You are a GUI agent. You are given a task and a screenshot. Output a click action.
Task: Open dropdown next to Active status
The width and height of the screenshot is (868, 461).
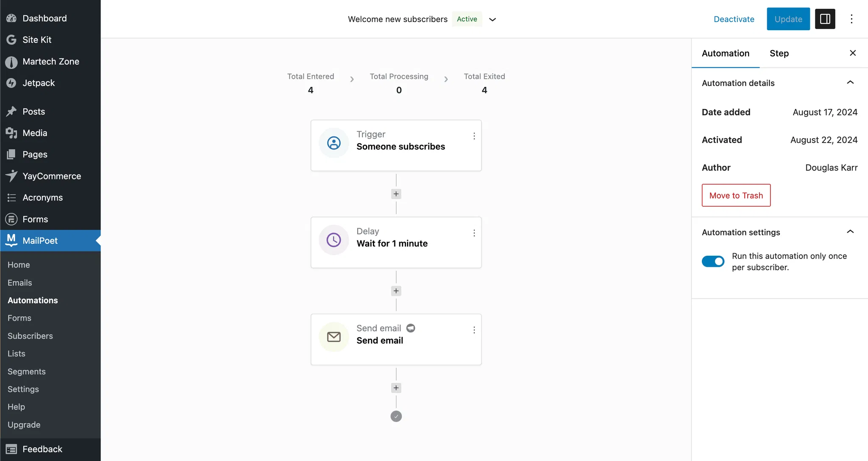tap(492, 20)
